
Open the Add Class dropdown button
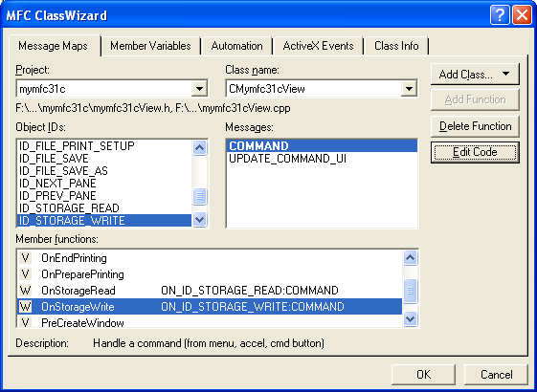tap(475, 75)
